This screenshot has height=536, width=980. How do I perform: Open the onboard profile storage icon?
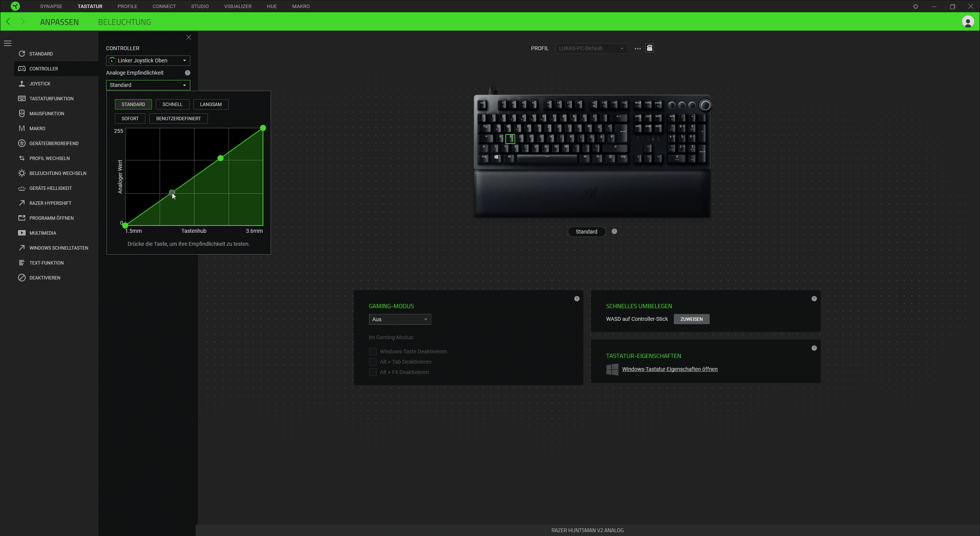[650, 48]
